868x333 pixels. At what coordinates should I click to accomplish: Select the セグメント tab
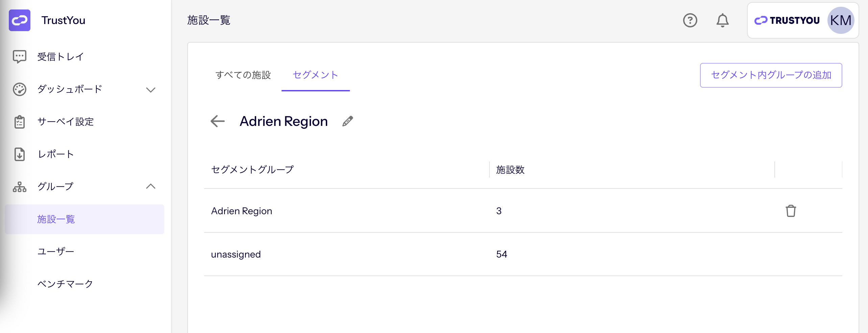click(315, 75)
